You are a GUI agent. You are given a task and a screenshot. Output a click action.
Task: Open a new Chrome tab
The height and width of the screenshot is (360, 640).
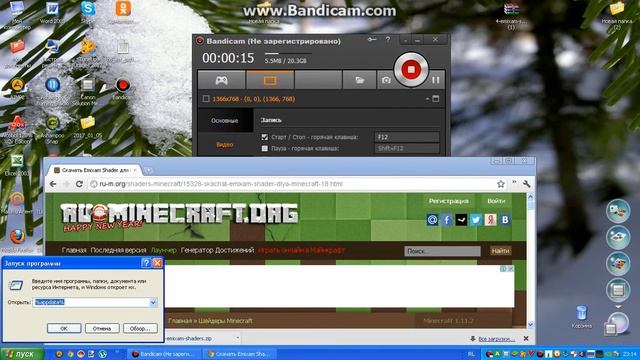pos(149,170)
